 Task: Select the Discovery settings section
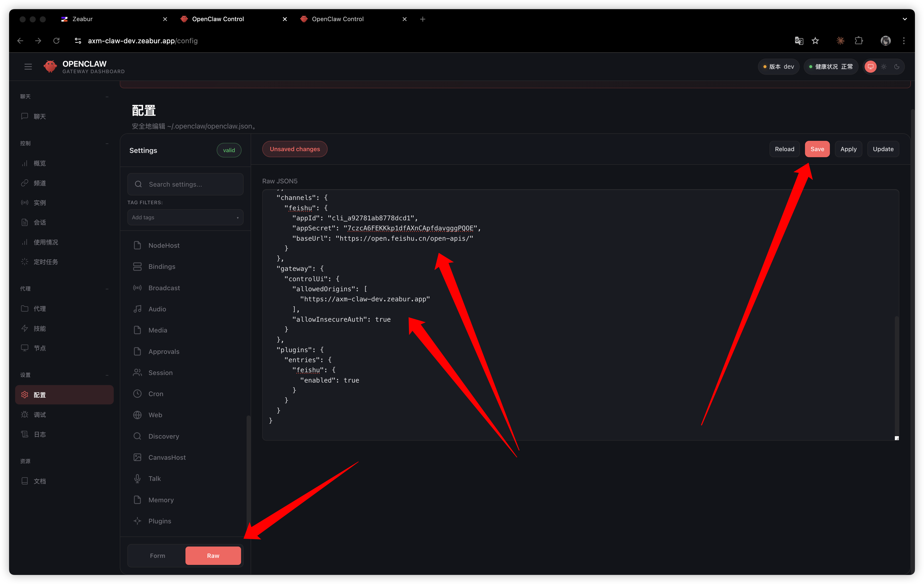pyautogui.click(x=164, y=436)
